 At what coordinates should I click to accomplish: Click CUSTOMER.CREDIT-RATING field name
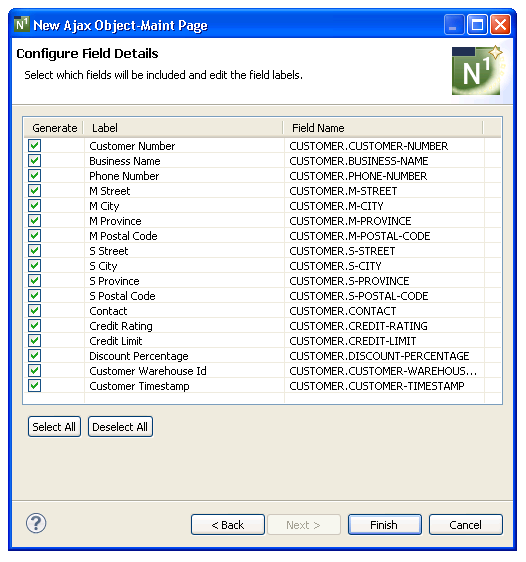click(x=358, y=327)
